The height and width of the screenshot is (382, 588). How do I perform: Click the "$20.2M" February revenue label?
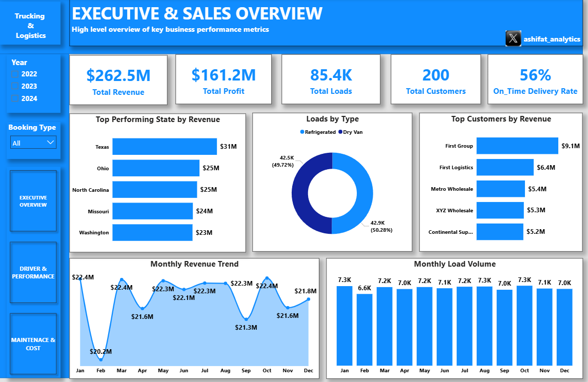pos(100,352)
